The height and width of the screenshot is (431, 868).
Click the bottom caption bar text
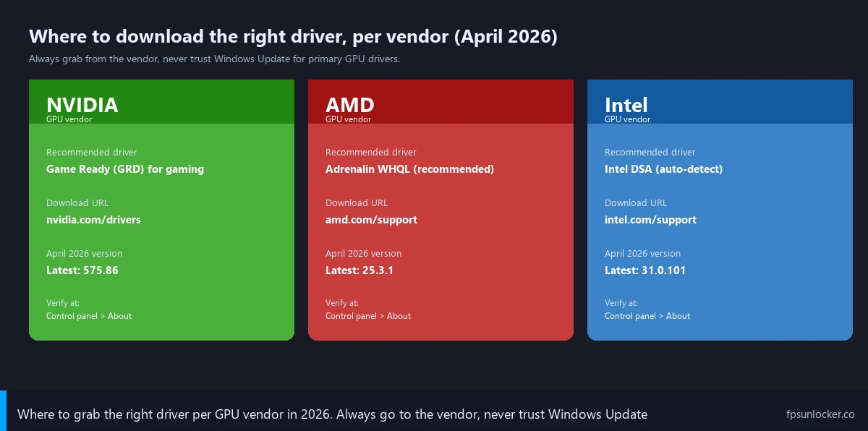(332, 414)
